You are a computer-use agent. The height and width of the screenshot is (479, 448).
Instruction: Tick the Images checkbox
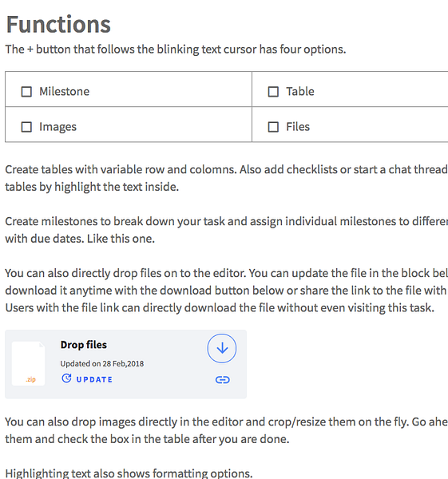point(26,127)
